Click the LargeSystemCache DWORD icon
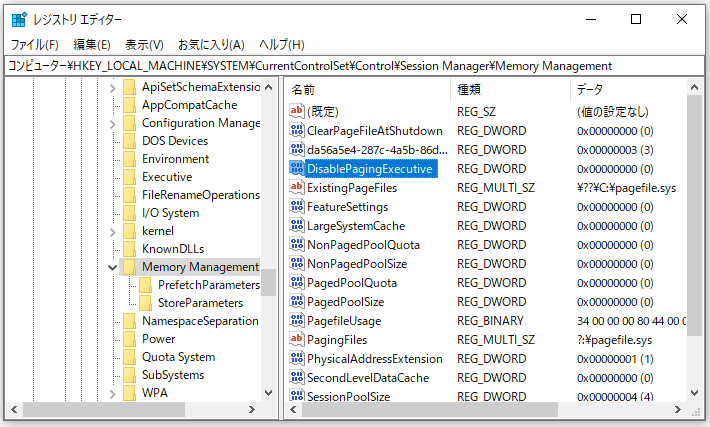 point(297,225)
